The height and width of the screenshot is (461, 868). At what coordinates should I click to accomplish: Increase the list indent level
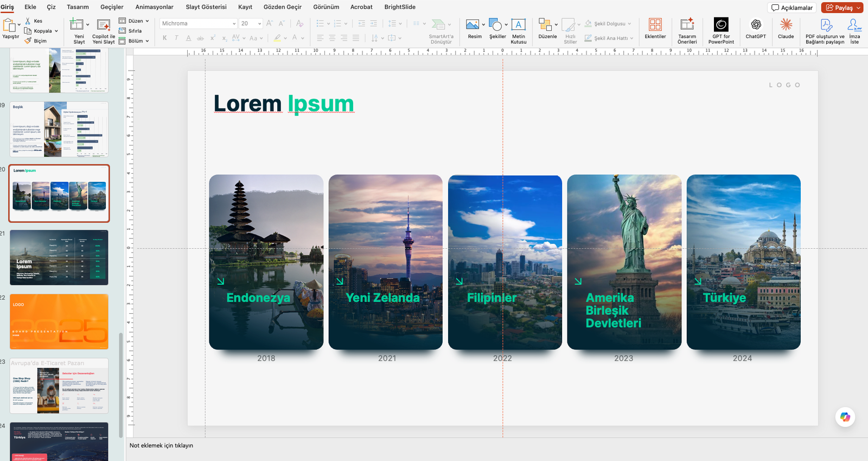tap(373, 23)
